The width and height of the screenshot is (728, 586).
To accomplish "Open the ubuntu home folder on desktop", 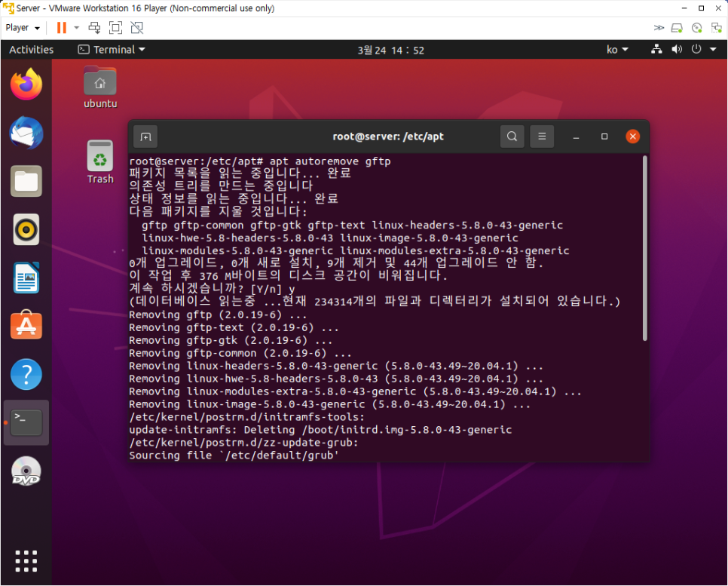I will tap(99, 87).
